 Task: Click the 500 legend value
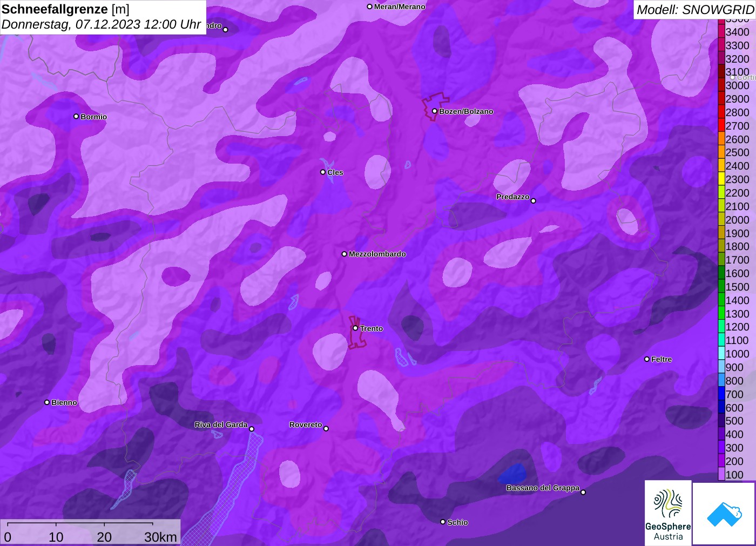[x=734, y=421]
